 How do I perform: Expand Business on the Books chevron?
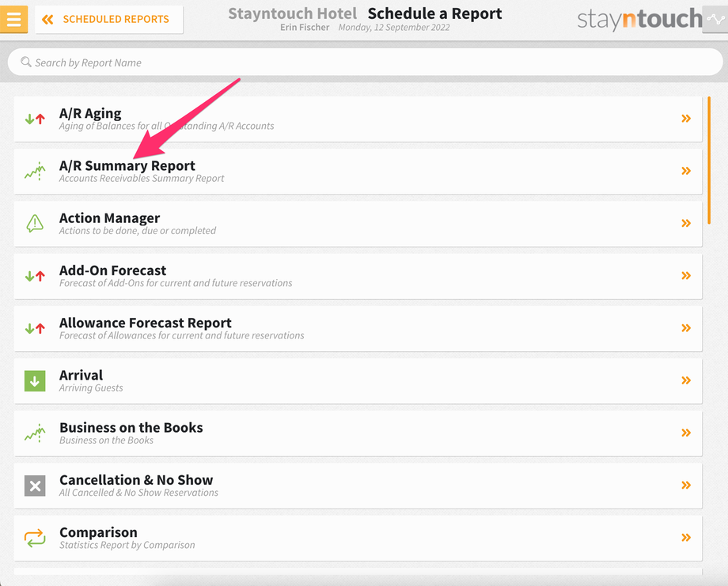click(686, 433)
